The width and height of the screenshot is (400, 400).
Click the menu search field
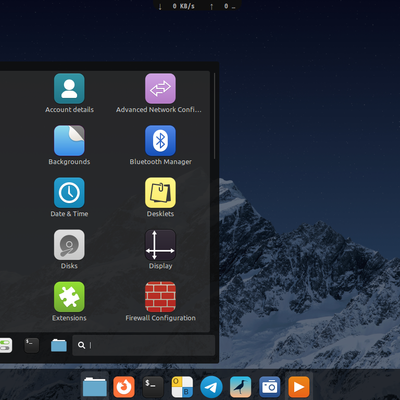pyautogui.click(x=144, y=345)
